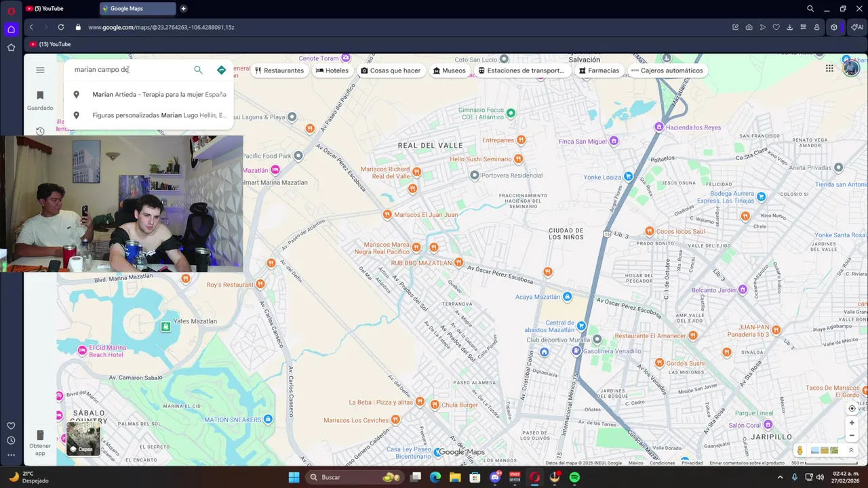This screenshot has height=488, width=868.
Task: Open directions with the blue arrow icon
Action: coord(221,70)
